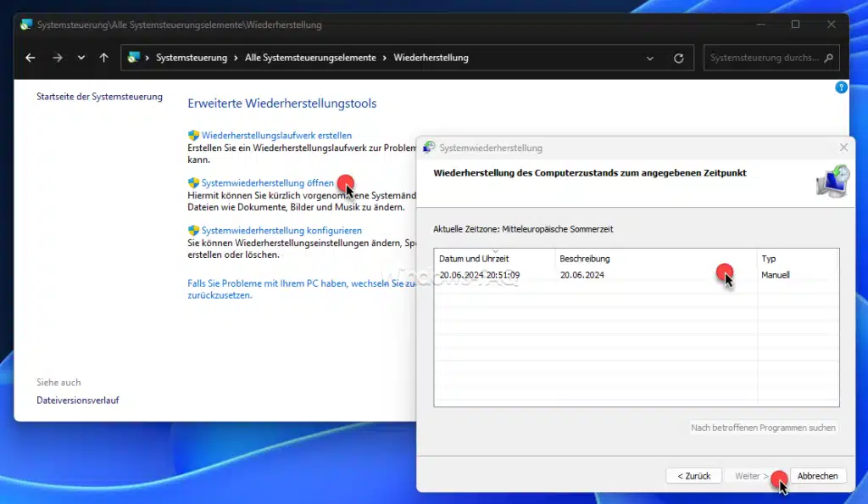Click the search magnifier icon
This screenshot has width=868, height=504.
(829, 58)
